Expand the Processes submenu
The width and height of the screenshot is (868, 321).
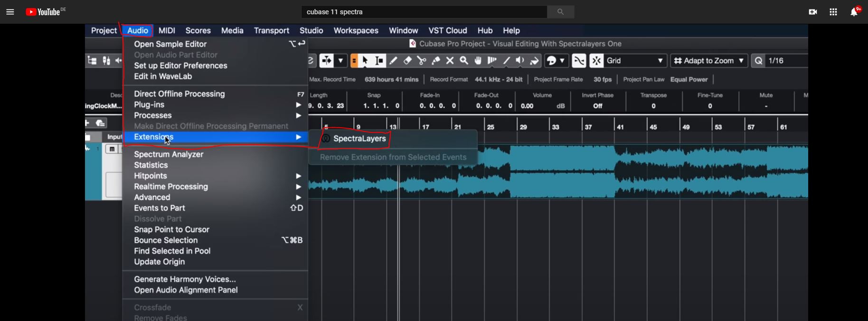click(215, 115)
